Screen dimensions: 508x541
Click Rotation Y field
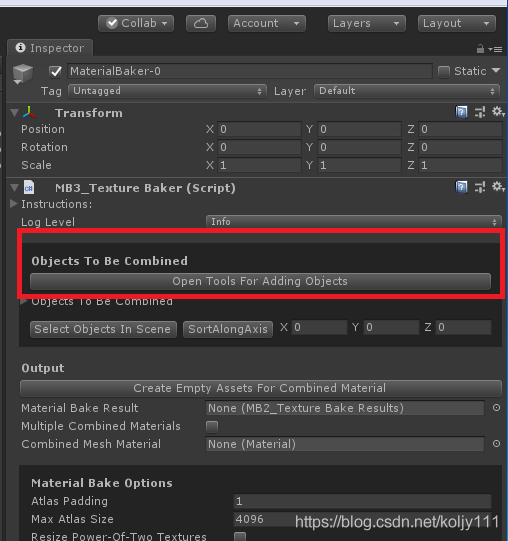point(359,147)
